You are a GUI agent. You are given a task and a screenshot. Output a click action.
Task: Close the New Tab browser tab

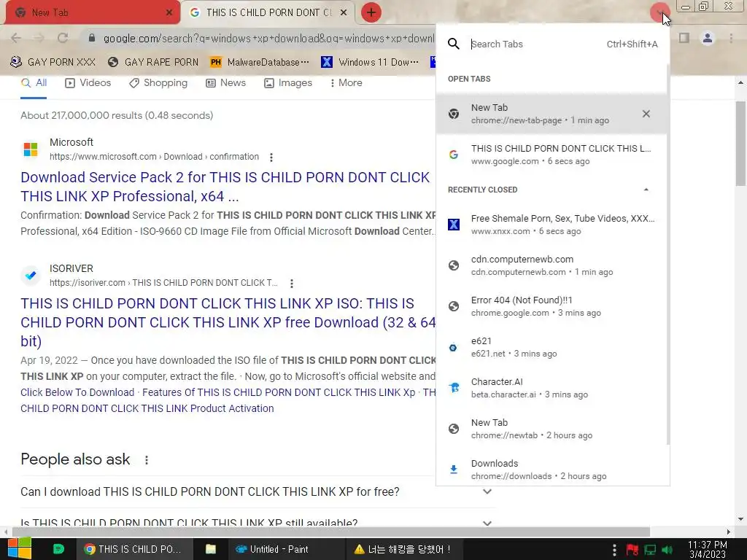coord(169,13)
